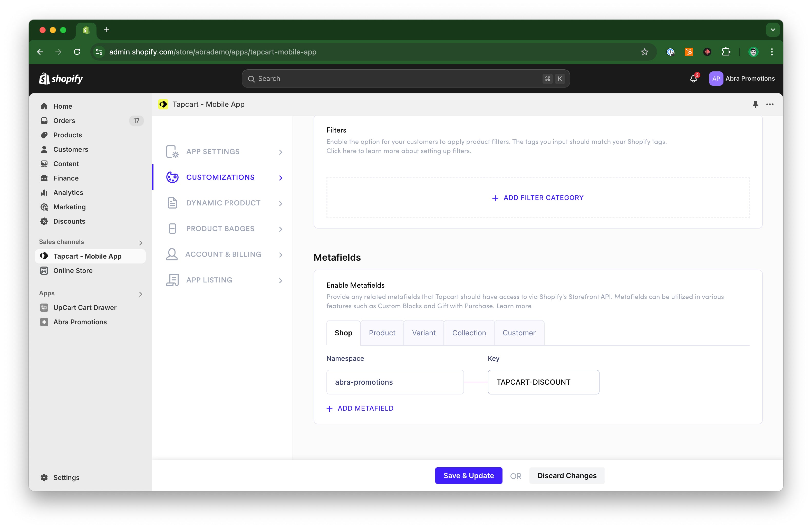Pin the Tapcart app using pin icon
Image resolution: width=812 pixels, height=529 pixels.
pos(755,105)
